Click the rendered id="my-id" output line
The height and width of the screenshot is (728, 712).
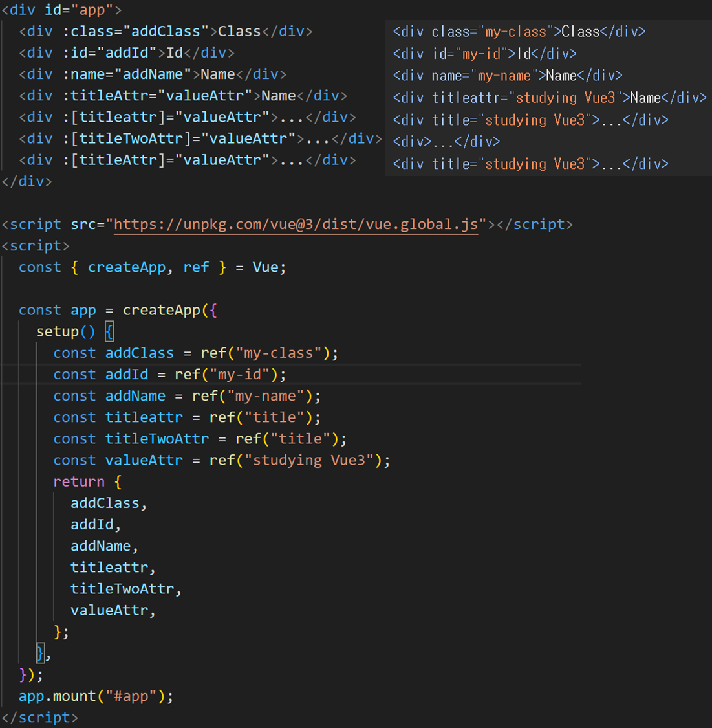485,54
